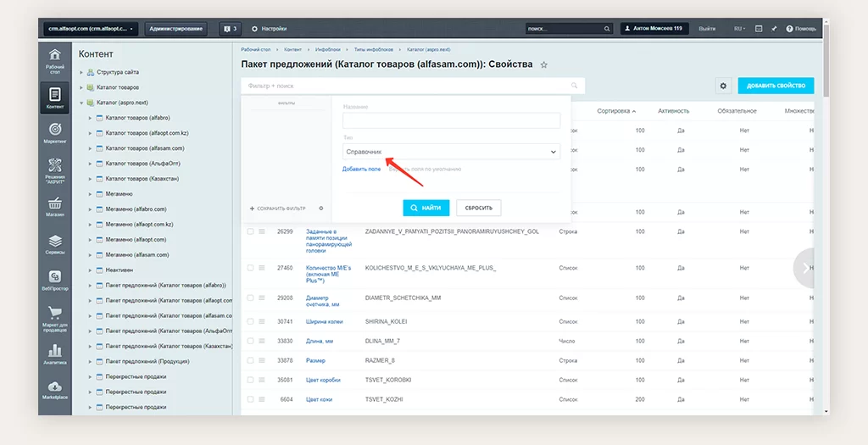Tick the checkbox for row 33878
The width and height of the screenshot is (868, 445).
coord(250,360)
